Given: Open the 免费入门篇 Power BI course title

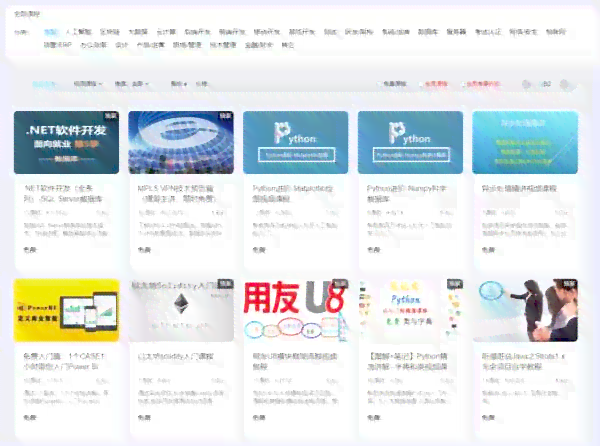Looking at the screenshot, I should click(x=64, y=361).
